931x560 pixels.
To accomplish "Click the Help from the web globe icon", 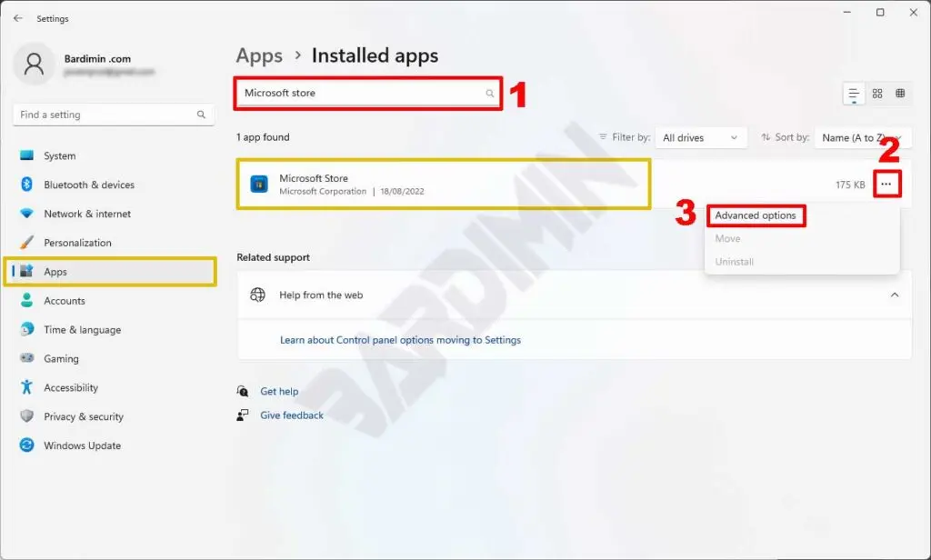I will [257, 295].
